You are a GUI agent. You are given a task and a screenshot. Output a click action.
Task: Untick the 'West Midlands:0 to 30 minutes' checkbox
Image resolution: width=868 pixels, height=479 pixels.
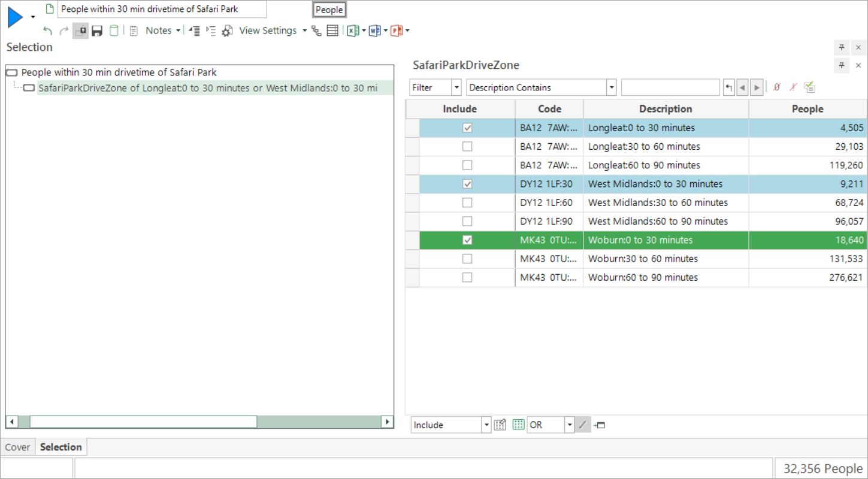pos(467,184)
